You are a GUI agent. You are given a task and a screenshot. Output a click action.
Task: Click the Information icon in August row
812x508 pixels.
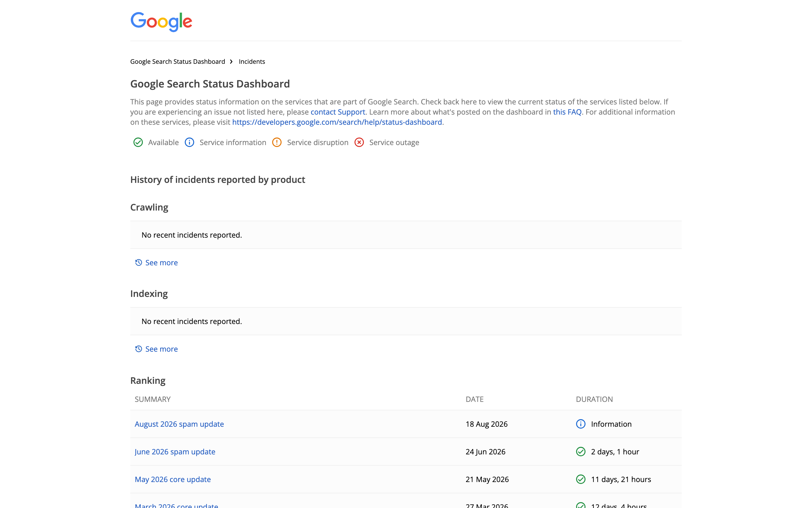581,424
